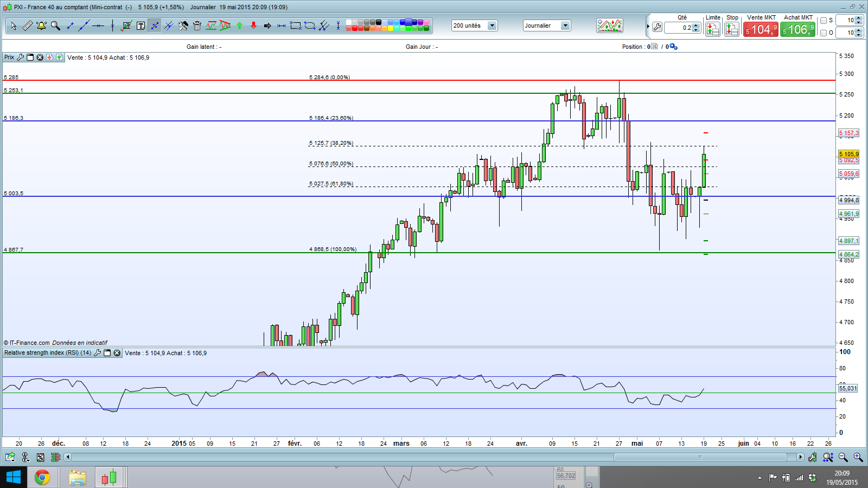This screenshot has width=868, height=488.
Task: Select the magnifier zoom tool
Action: (x=55, y=25)
